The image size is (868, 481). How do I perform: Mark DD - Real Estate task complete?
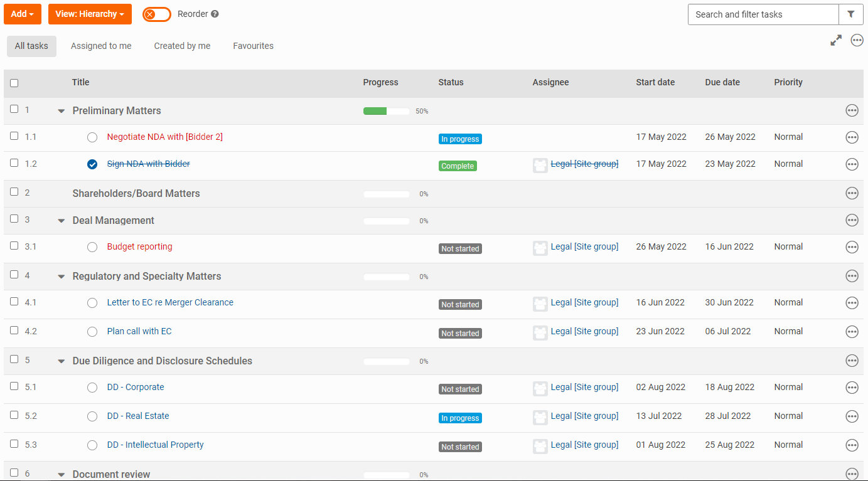point(92,416)
